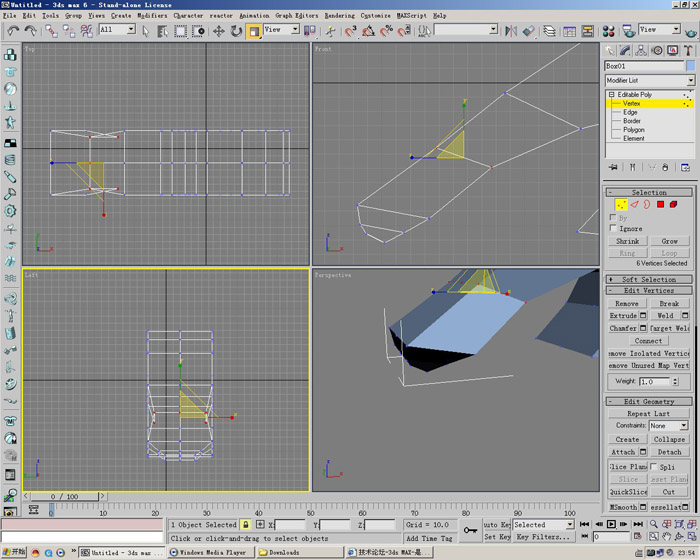Select Polygon sub-object mode red square icon
The image size is (700, 560).
(x=660, y=205)
